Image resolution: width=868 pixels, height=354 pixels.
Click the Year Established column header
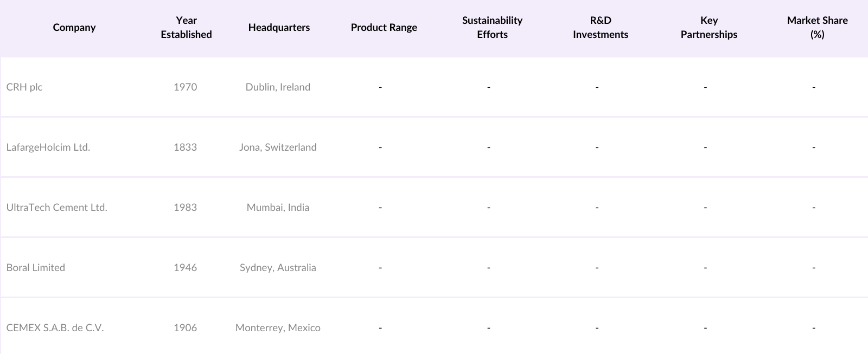pos(186,28)
